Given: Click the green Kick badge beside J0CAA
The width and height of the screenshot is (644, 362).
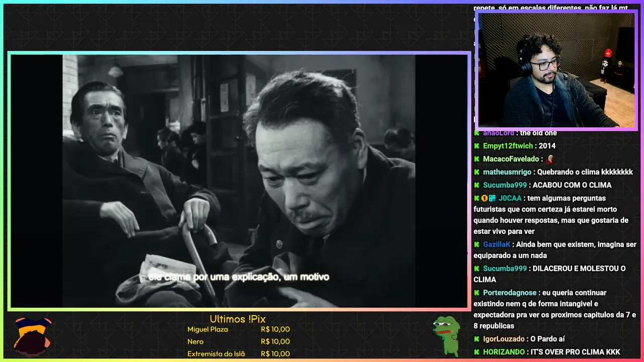Looking at the screenshot, I should point(476,198).
